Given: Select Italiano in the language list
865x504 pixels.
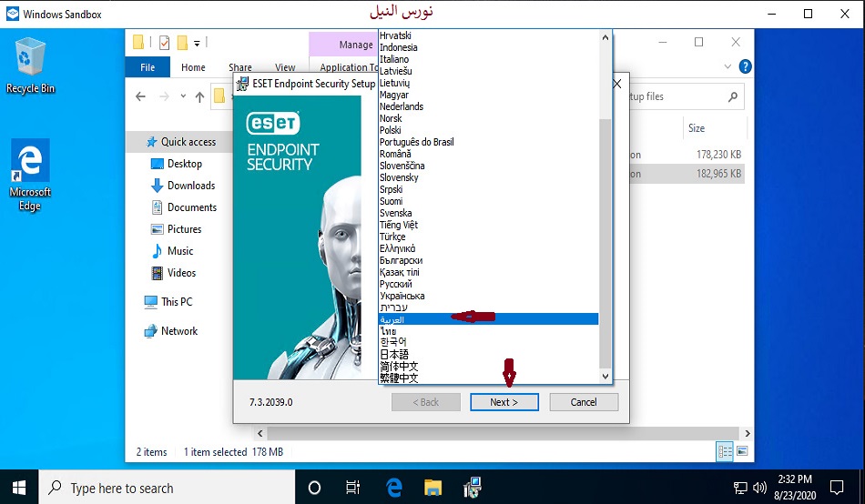Looking at the screenshot, I should coord(394,59).
